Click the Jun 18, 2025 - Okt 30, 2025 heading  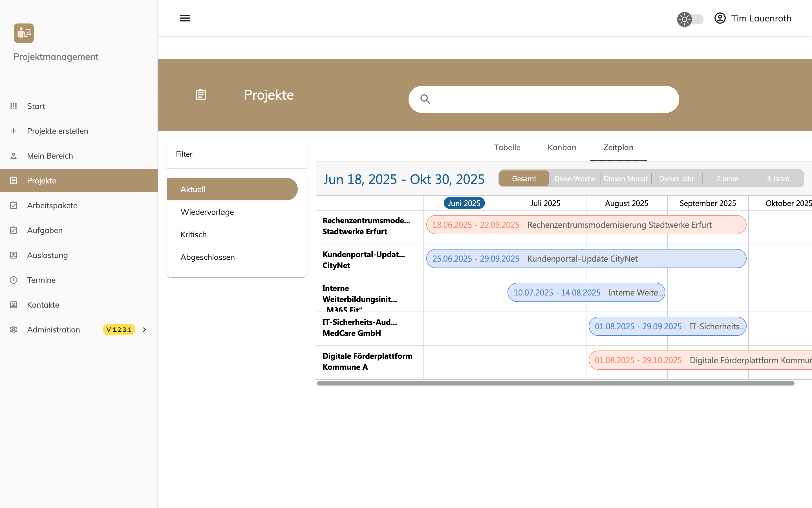coord(404,179)
